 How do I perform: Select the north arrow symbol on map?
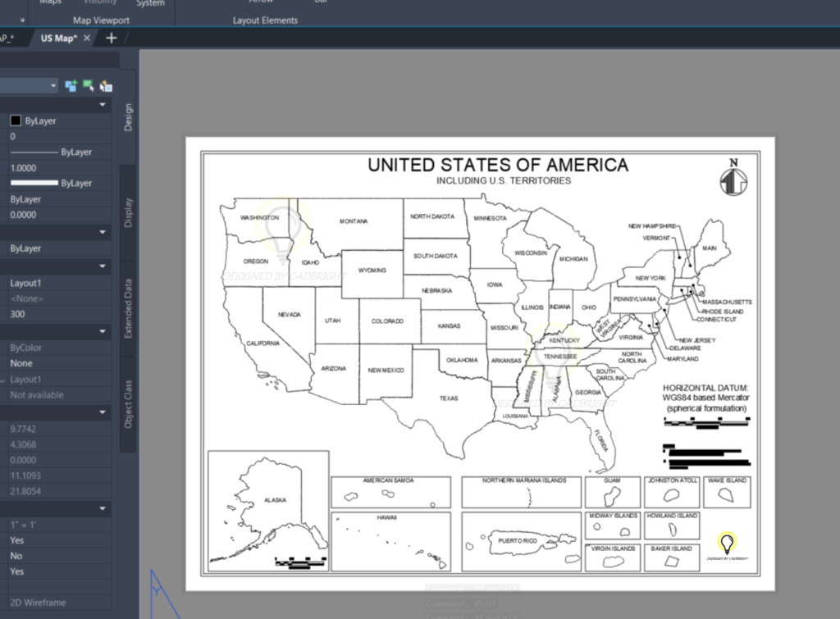pos(733,177)
